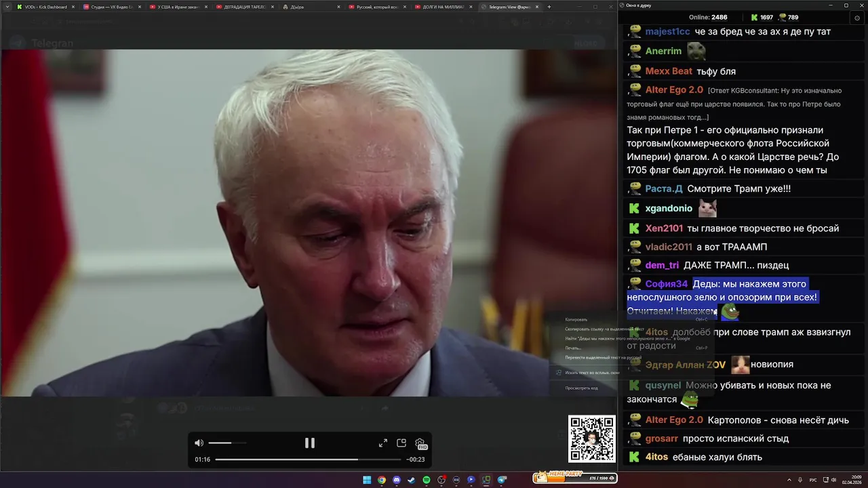Close the Telegram: View tab
This screenshot has width=868, height=488.
click(x=537, y=7)
